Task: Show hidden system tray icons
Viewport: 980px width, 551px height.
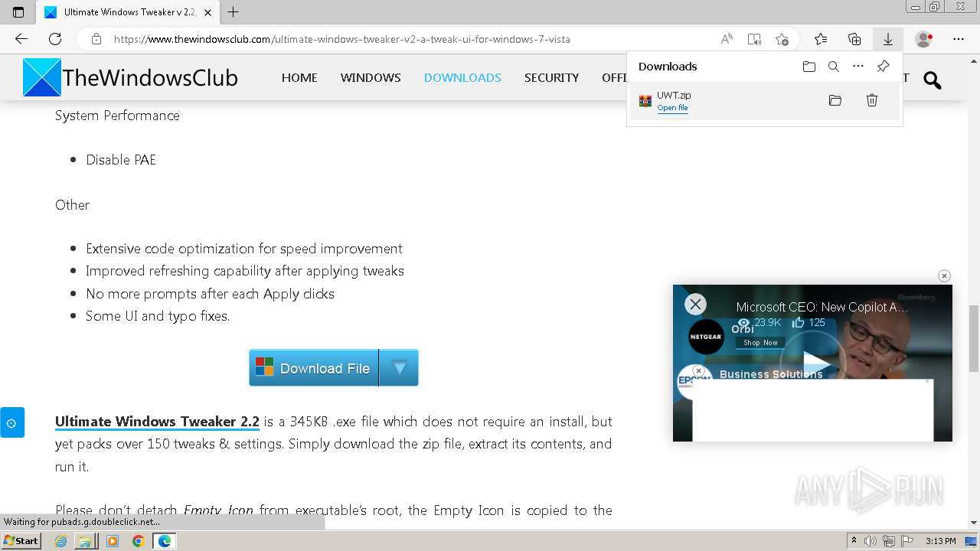Action: point(854,541)
